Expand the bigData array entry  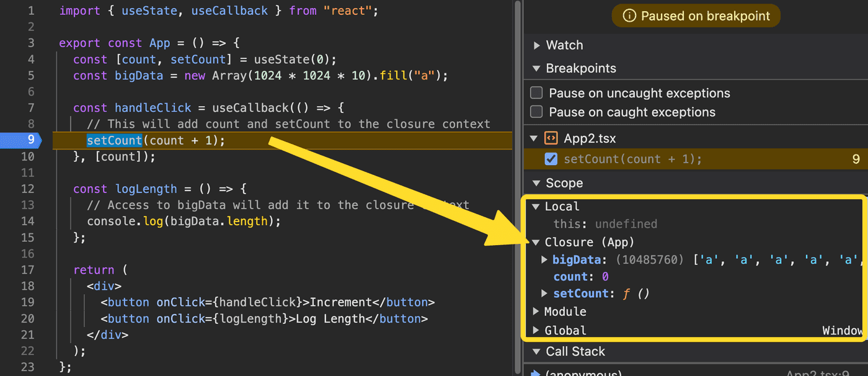click(544, 259)
